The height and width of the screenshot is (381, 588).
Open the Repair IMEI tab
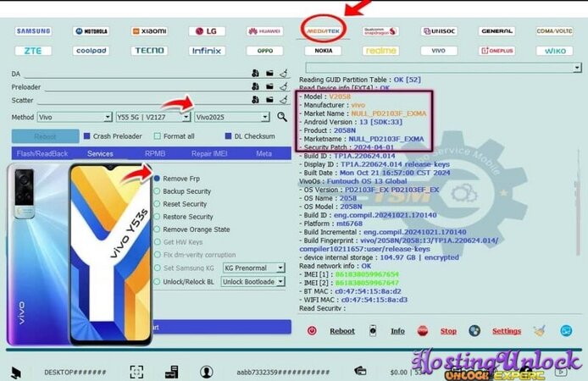[x=208, y=153]
